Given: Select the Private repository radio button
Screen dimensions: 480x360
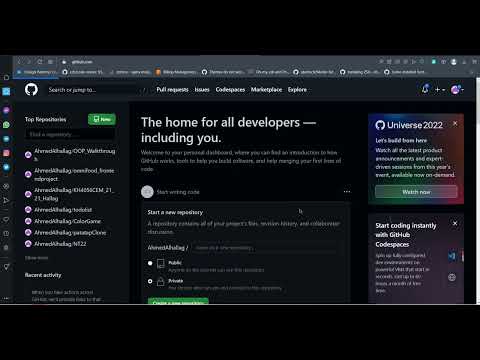Looking at the screenshot, I should (150, 281).
